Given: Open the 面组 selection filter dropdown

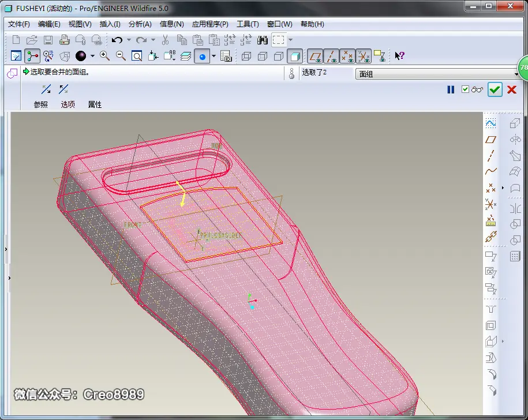Looking at the screenshot, I should click(x=437, y=74).
